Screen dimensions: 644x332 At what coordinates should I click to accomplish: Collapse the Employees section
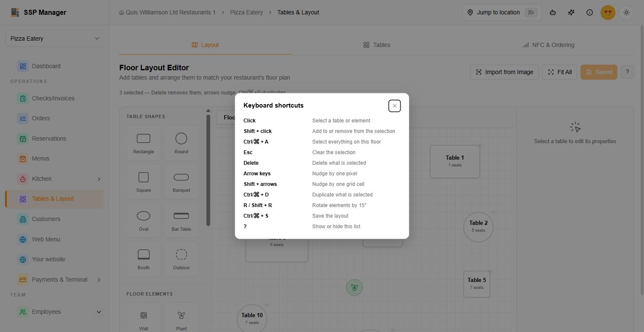pyautogui.click(x=99, y=312)
